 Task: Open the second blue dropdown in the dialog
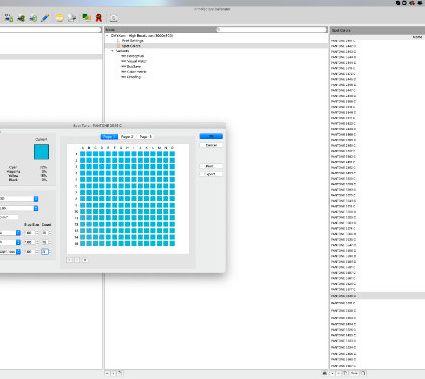[36, 208]
